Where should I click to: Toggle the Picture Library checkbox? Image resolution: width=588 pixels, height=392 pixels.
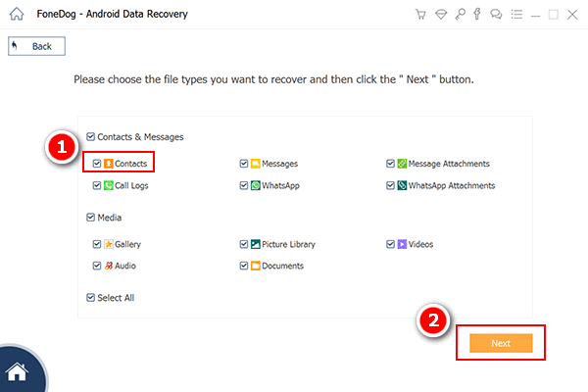pyautogui.click(x=244, y=244)
